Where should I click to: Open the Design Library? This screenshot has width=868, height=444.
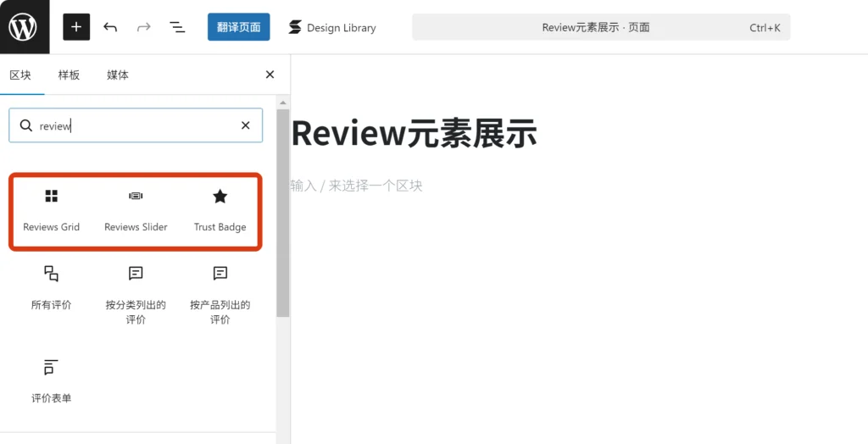click(332, 27)
